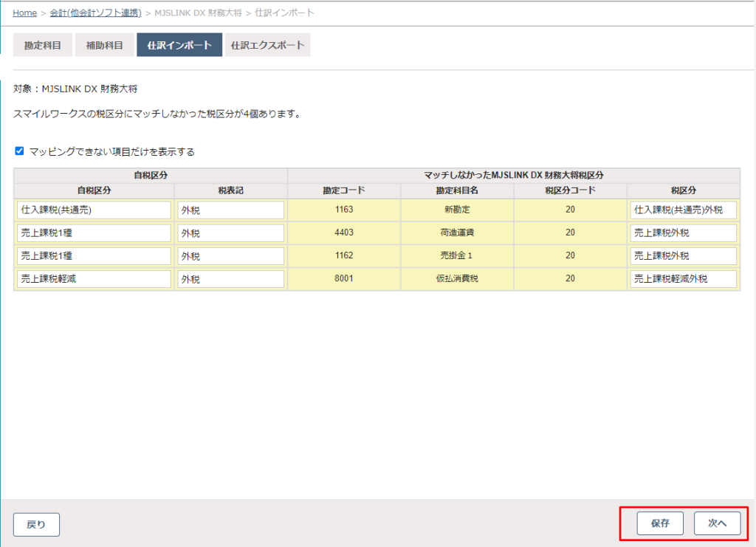This screenshot has width=756, height=547.
Task: Click the 戻り button
Action: coord(36,524)
